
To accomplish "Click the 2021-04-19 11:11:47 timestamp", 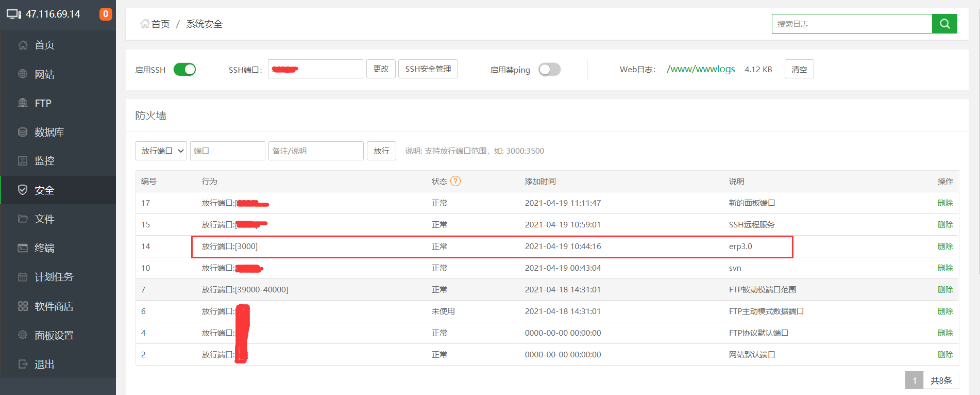I will (x=563, y=203).
